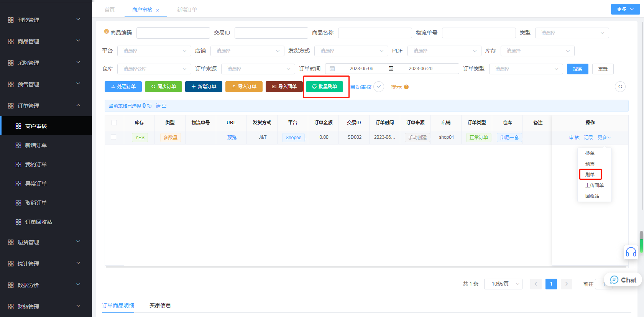Open the headset customer support icon
This screenshot has width=644, height=317.
[631, 252]
